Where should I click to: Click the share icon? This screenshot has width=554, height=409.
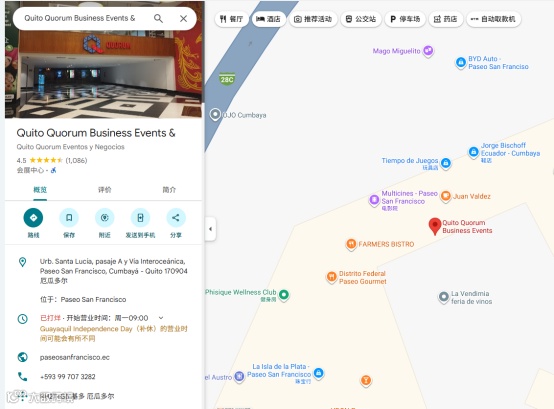(x=176, y=218)
